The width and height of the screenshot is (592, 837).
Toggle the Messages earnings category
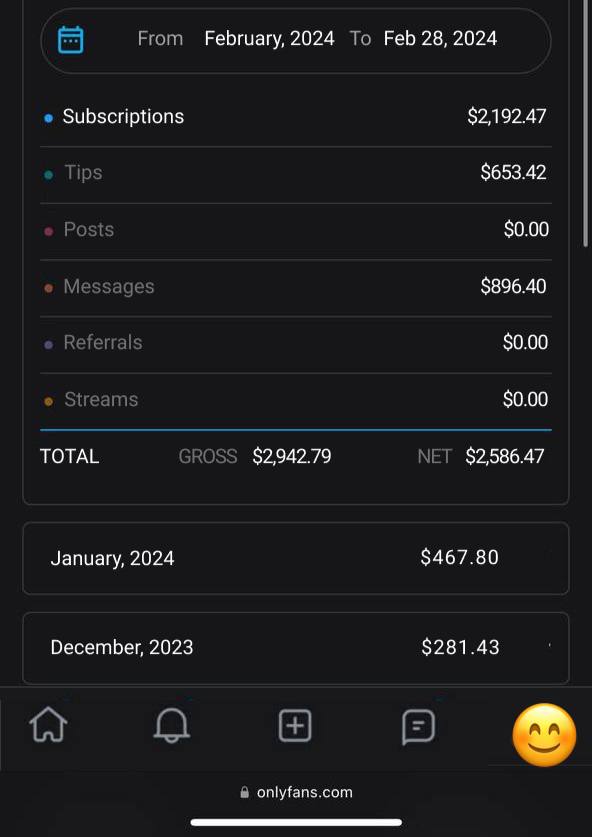295,287
